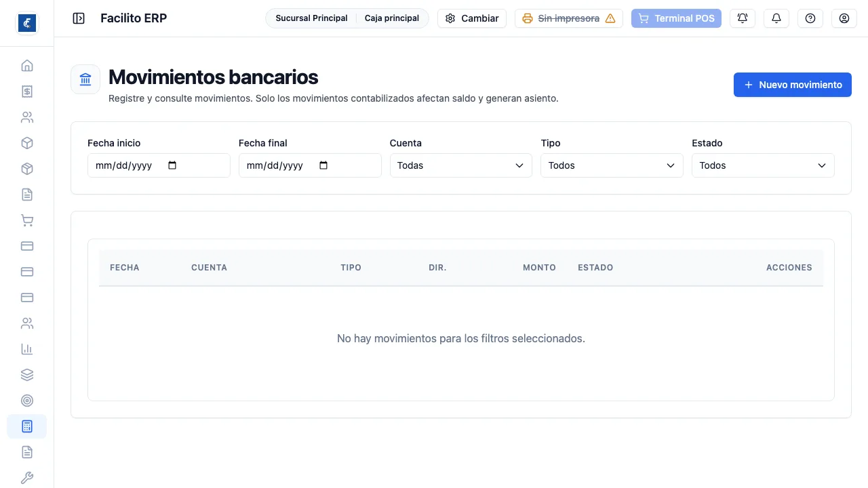Click the Cambiar button
868x488 pixels.
click(472, 18)
